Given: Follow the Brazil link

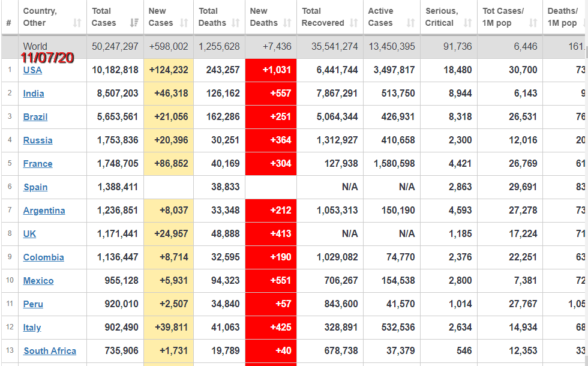Looking at the screenshot, I should tap(35, 117).
